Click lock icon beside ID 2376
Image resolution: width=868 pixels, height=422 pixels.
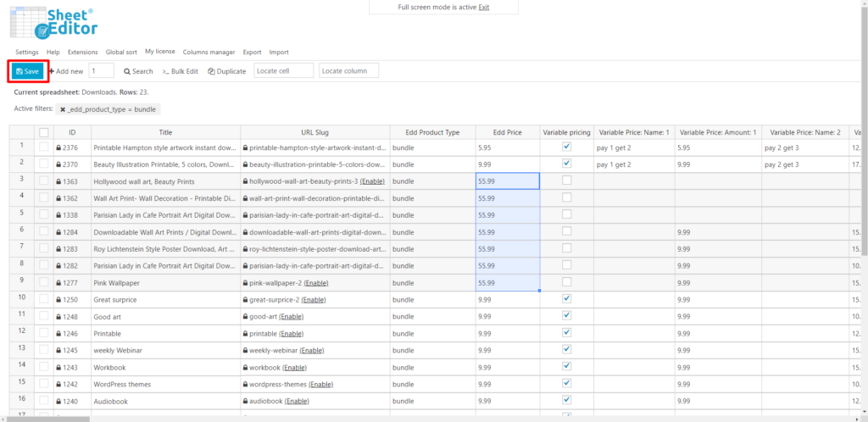[58, 147]
